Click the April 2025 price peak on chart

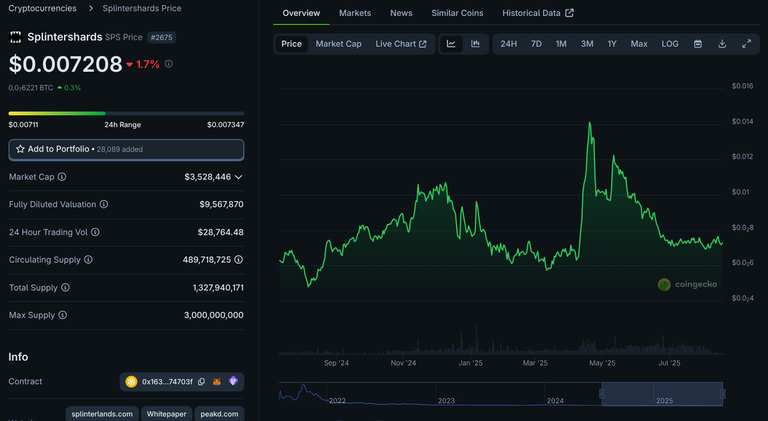[590, 123]
